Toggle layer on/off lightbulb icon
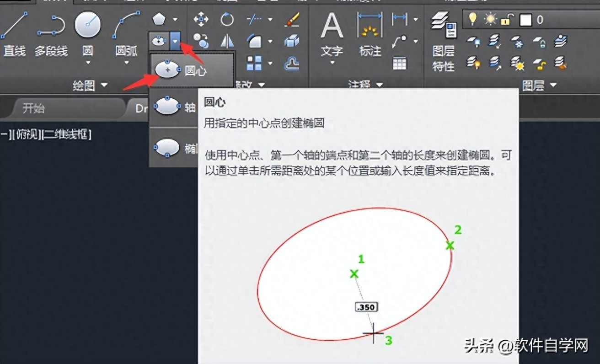 coord(473,19)
